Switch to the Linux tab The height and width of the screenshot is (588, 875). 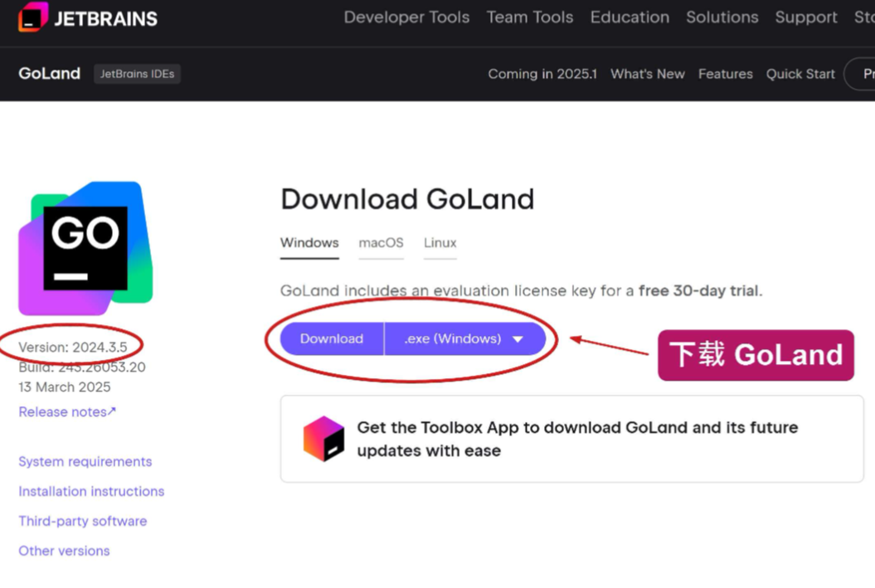(440, 243)
